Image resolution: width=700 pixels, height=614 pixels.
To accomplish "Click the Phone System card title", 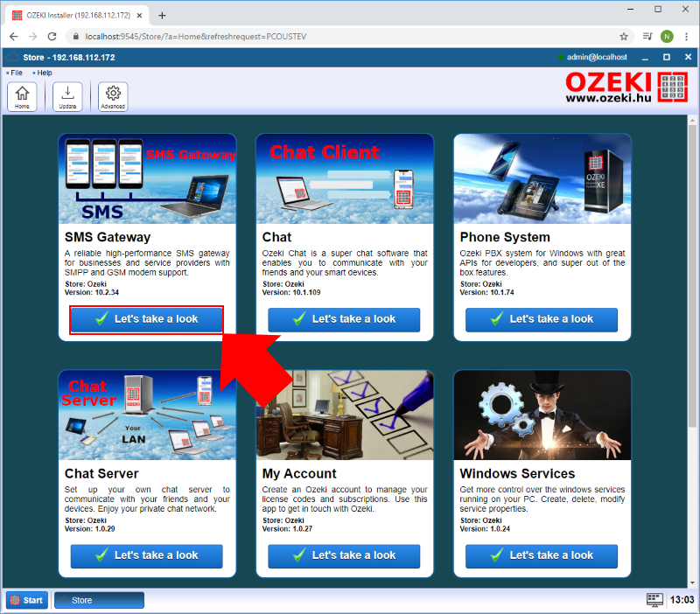I will [505, 237].
